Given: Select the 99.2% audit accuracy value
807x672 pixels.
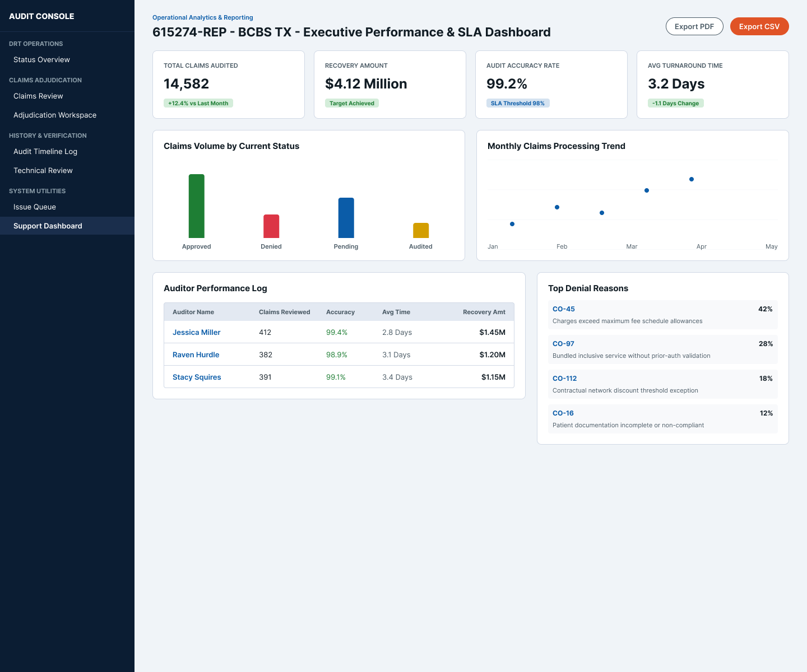Looking at the screenshot, I should [x=507, y=84].
